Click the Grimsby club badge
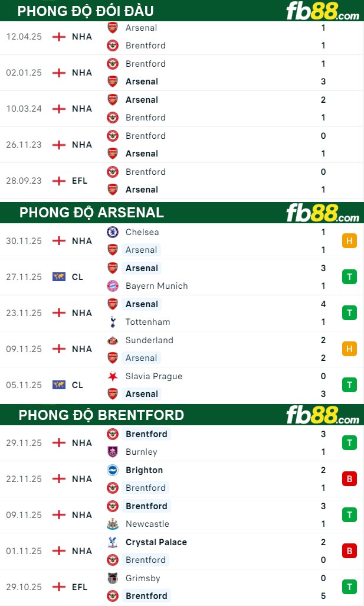This screenshot has width=364, height=606. tap(112, 578)
